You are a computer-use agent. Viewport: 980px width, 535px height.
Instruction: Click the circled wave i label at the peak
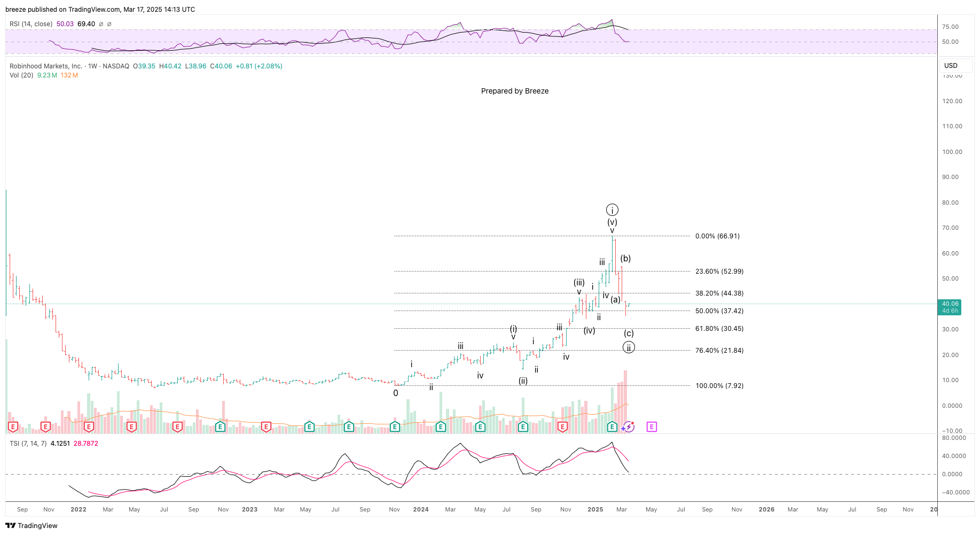click(x=612, y=210)
